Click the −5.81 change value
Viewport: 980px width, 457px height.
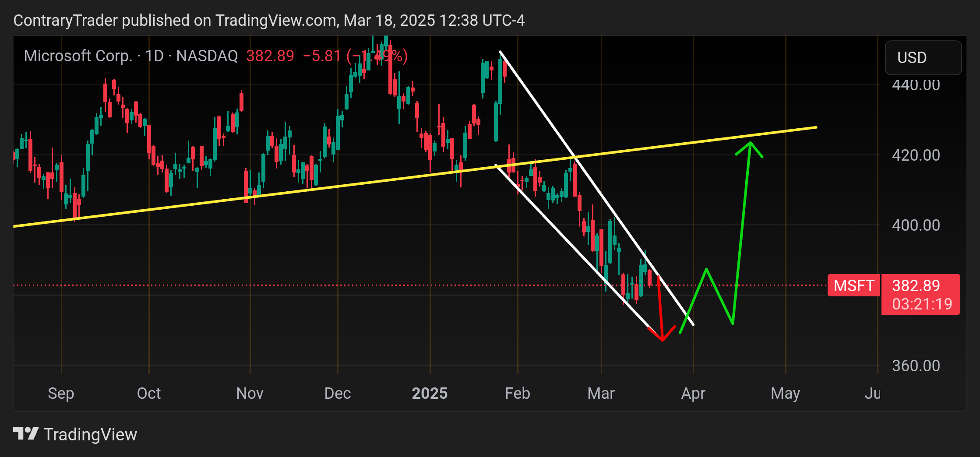[321, 56]
